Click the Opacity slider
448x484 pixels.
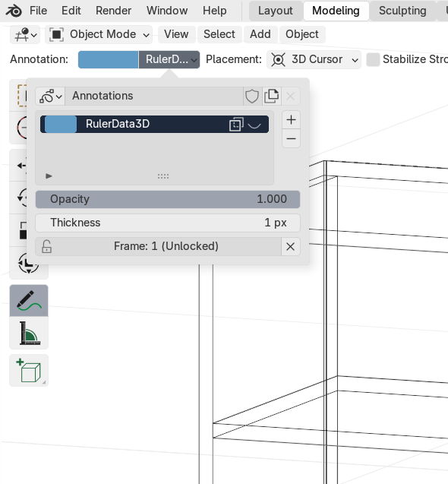pos(168,199)
